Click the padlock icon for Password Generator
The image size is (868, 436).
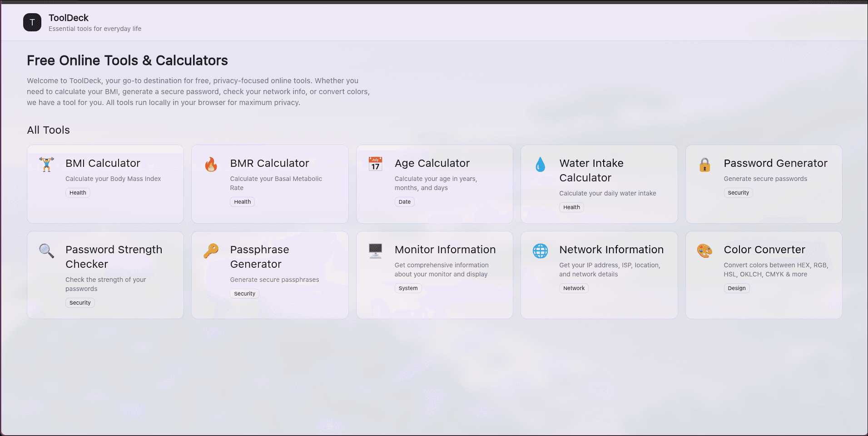click(x=704, y=165)
